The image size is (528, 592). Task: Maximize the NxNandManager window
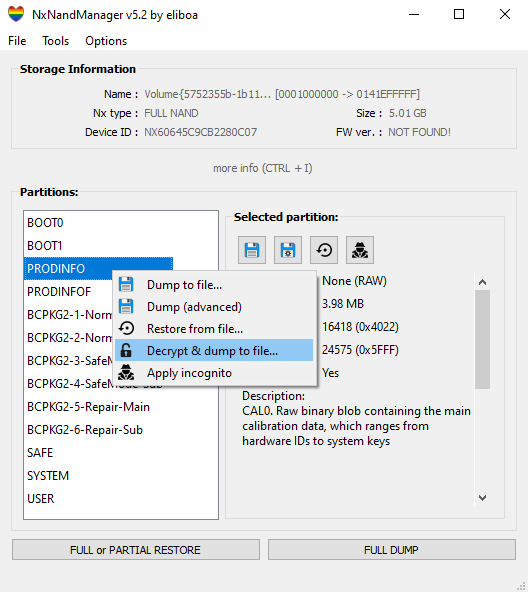pos(459,14)
